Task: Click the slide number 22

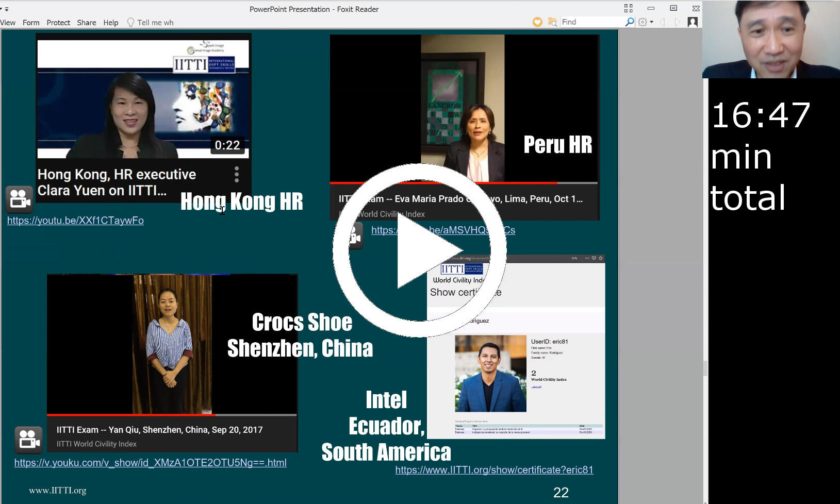Action: (x=561, y=493)
